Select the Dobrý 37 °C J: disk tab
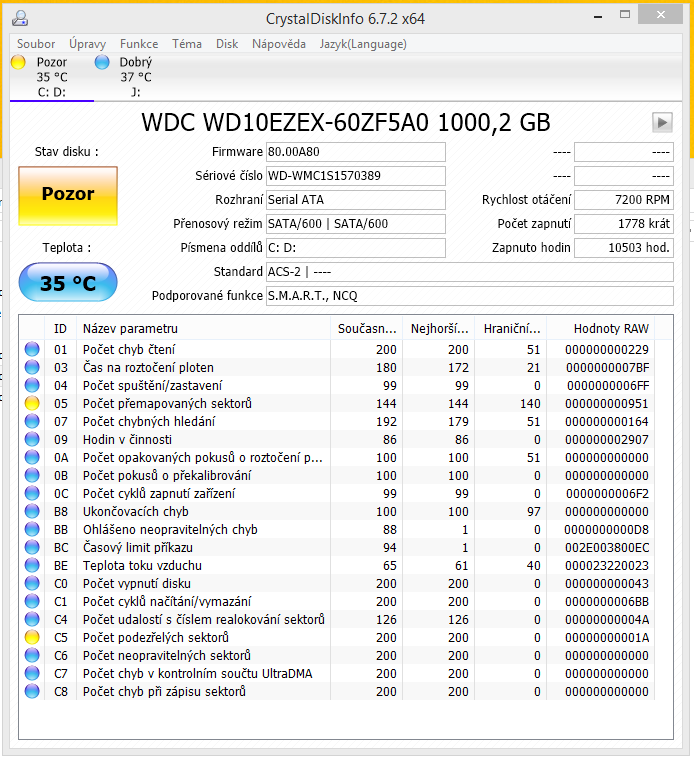Screen dimensions: 694x759 [x=136, y=77]
